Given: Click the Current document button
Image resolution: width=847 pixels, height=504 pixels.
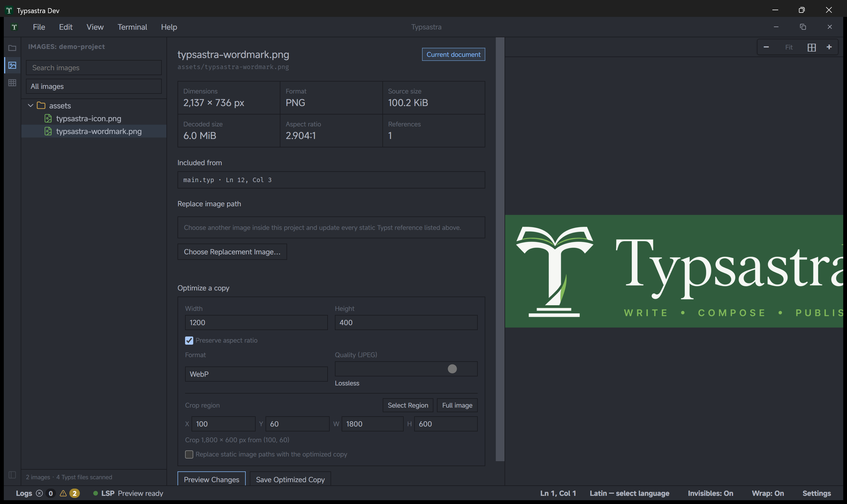Looking at the screenshot, I should click(x=453, y=54).
